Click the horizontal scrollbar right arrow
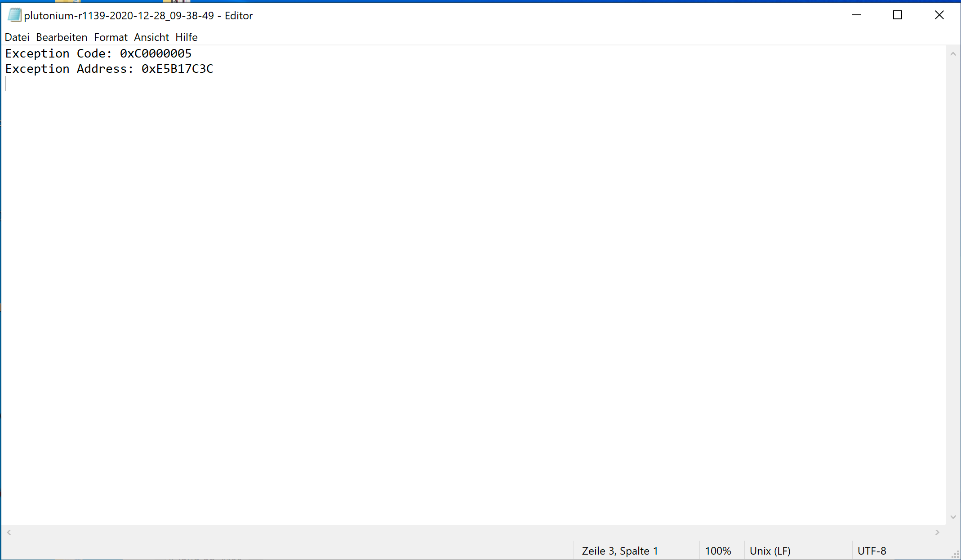The image size is (961, 560). 937,532
